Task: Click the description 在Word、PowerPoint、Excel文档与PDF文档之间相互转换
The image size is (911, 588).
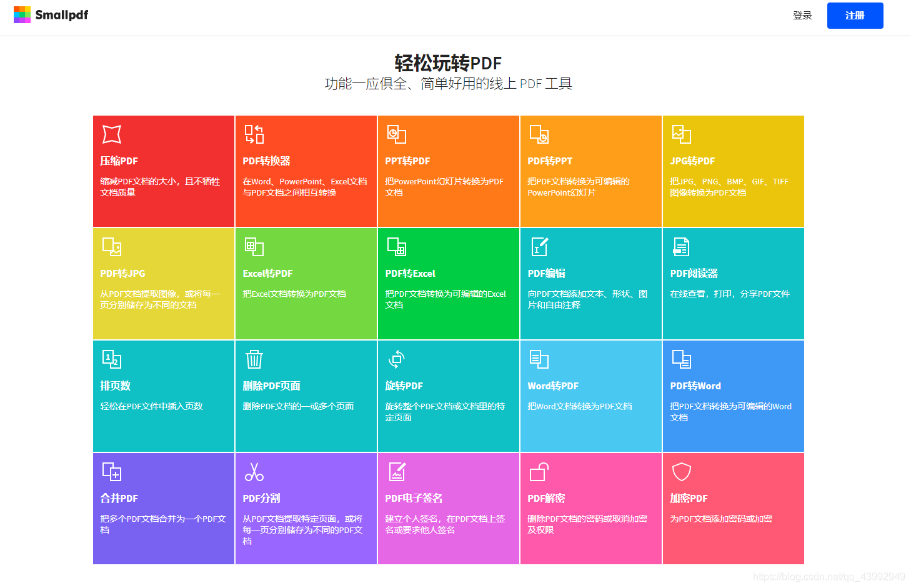Action: [x=305, y=187]
